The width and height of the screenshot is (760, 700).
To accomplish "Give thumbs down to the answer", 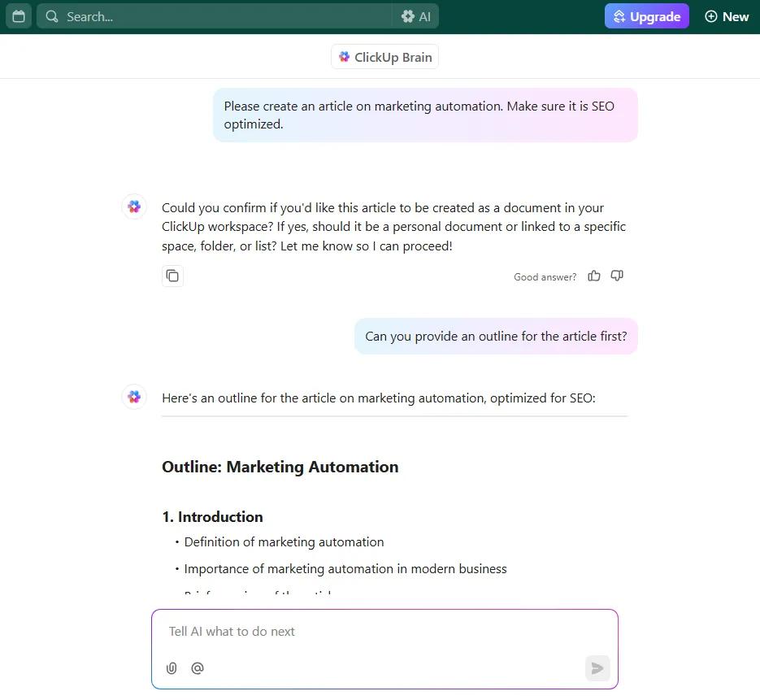I will (617, 276).
